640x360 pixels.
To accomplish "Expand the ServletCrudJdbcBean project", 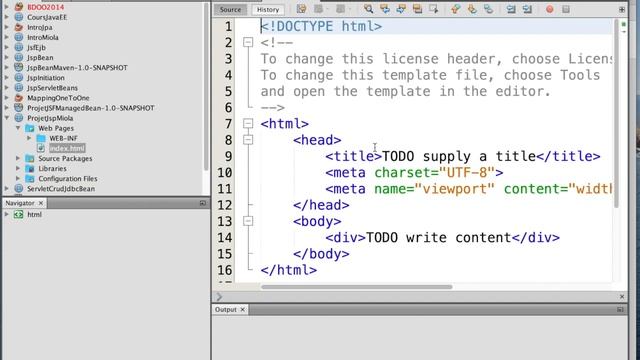I will coord(7,189).
